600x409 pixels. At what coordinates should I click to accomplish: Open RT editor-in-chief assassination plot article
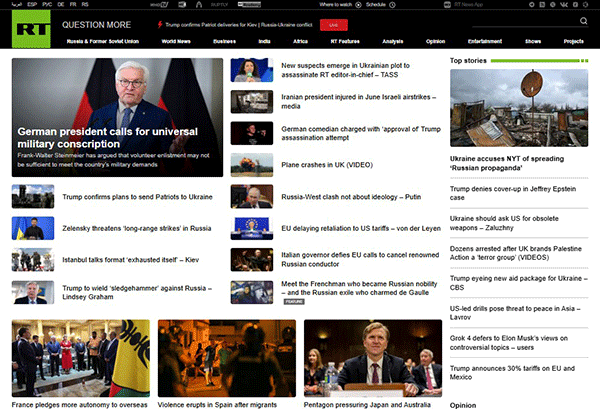click(x=346, y=70)
